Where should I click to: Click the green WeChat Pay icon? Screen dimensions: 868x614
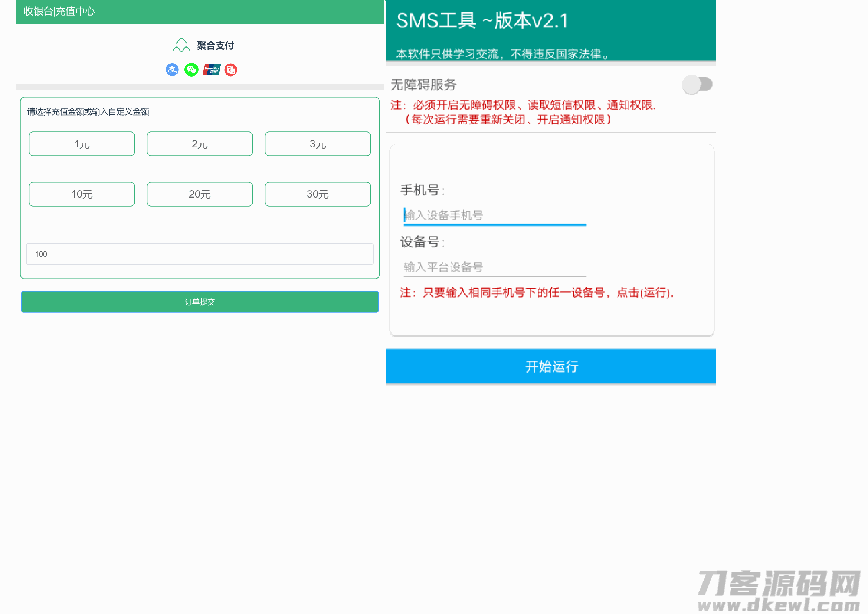click(x=191, y=69)
